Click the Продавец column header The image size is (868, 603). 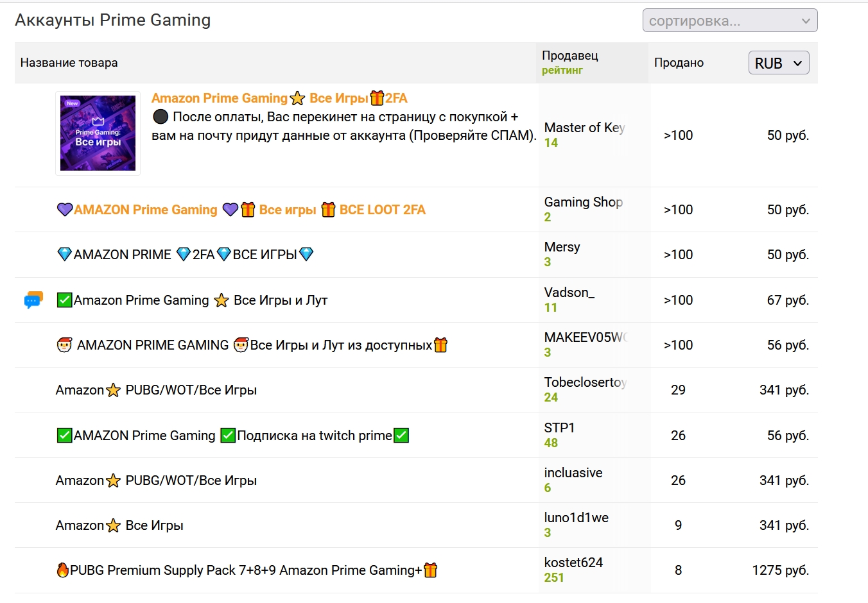click(570, 56)
